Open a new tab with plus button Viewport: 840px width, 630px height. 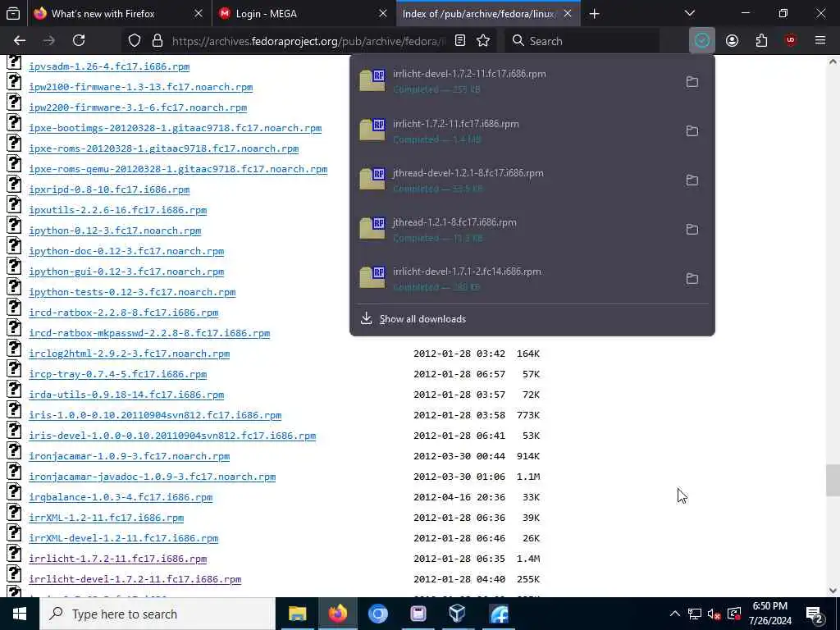point(594,14)
